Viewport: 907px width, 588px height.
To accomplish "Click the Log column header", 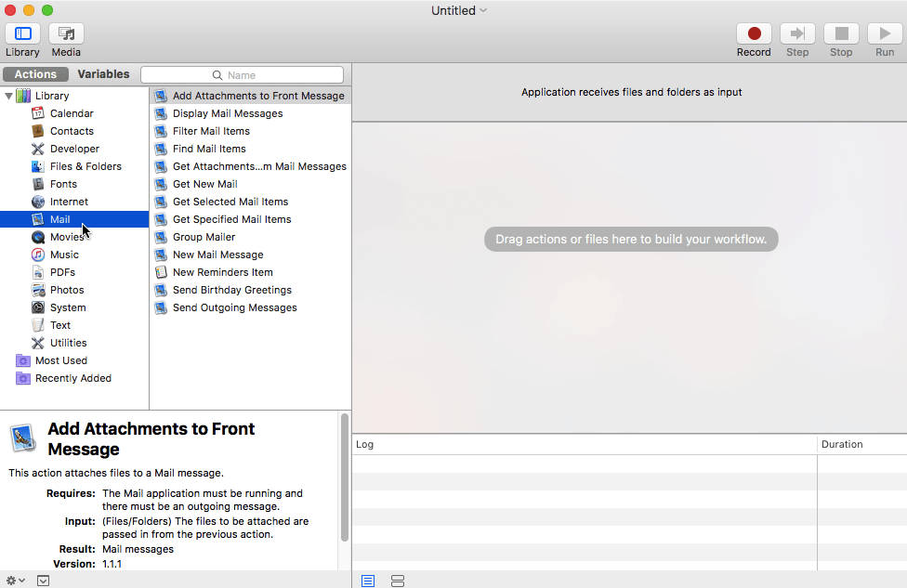I will click(585, 444).
